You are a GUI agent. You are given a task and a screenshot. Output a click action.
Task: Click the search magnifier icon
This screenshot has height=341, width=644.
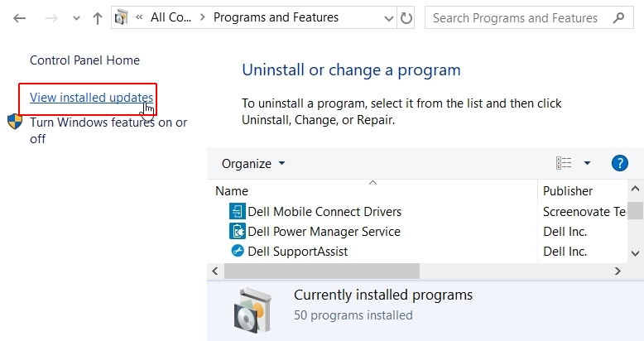pyautogui.click(x=618, y=17)
